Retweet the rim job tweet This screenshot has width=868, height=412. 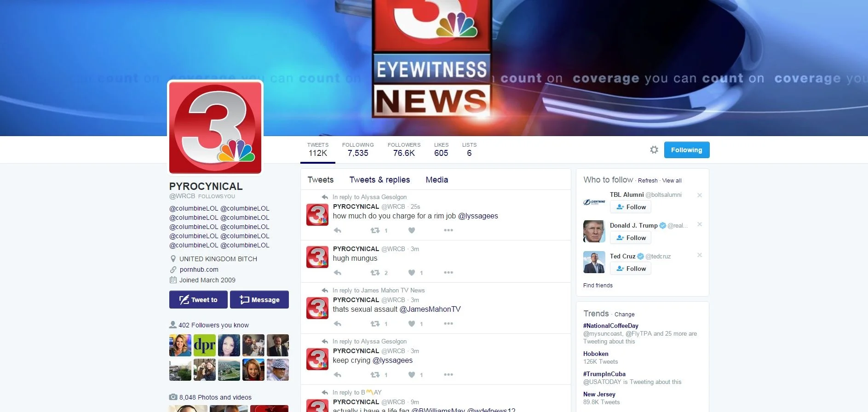click(x=375, y=230)
